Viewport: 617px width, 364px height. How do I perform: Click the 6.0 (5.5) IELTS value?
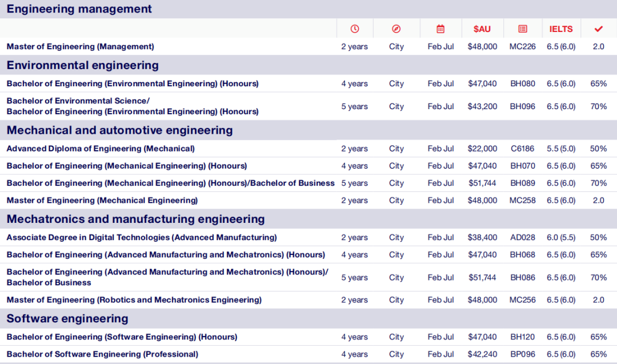coord(561,237)
